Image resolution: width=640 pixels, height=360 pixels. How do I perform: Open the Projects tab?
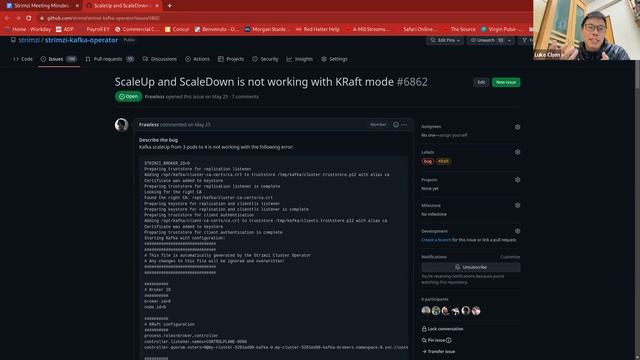tap(231, 59)
